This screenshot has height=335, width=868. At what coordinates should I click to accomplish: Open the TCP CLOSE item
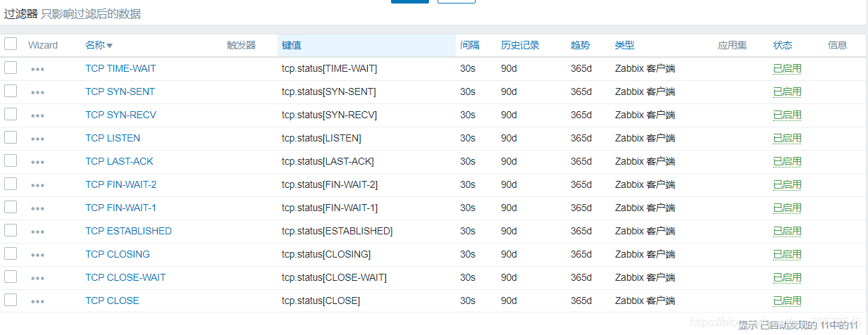click(x=112, y=301)
